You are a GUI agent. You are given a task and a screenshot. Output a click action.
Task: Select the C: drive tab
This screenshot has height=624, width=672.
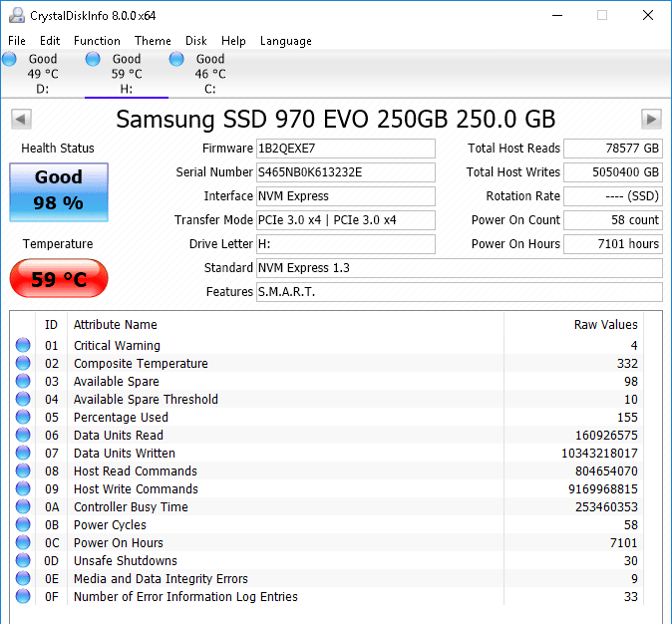[x=210, y=74]
